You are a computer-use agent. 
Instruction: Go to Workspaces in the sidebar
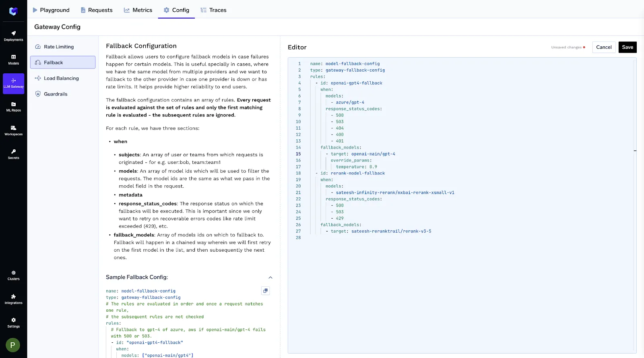(x=13, y=130)
